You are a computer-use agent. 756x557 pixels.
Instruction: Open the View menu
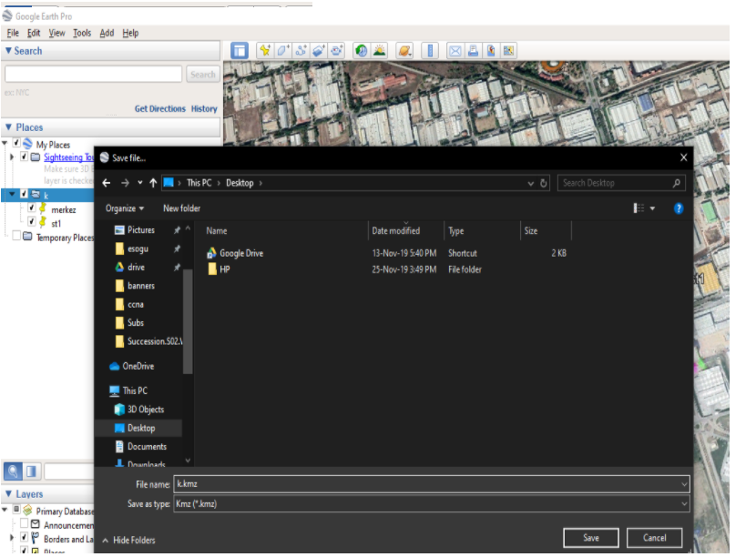[x=56, y=33]
